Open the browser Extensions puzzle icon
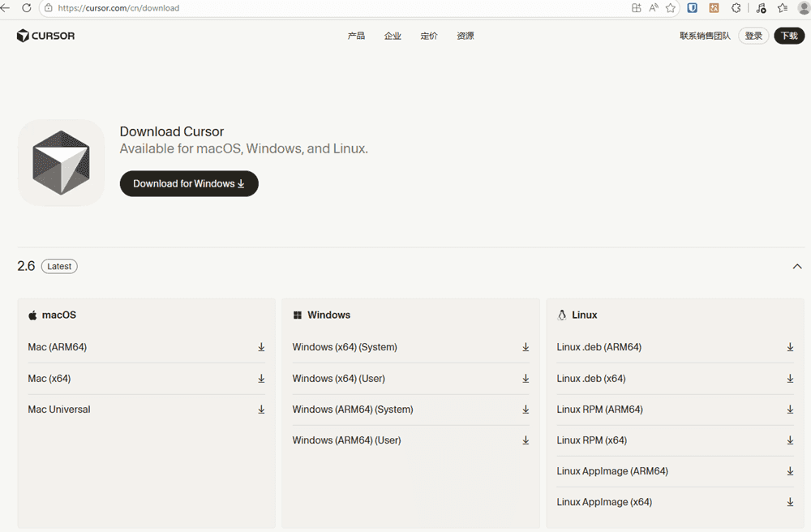 (x=736, y=8)
